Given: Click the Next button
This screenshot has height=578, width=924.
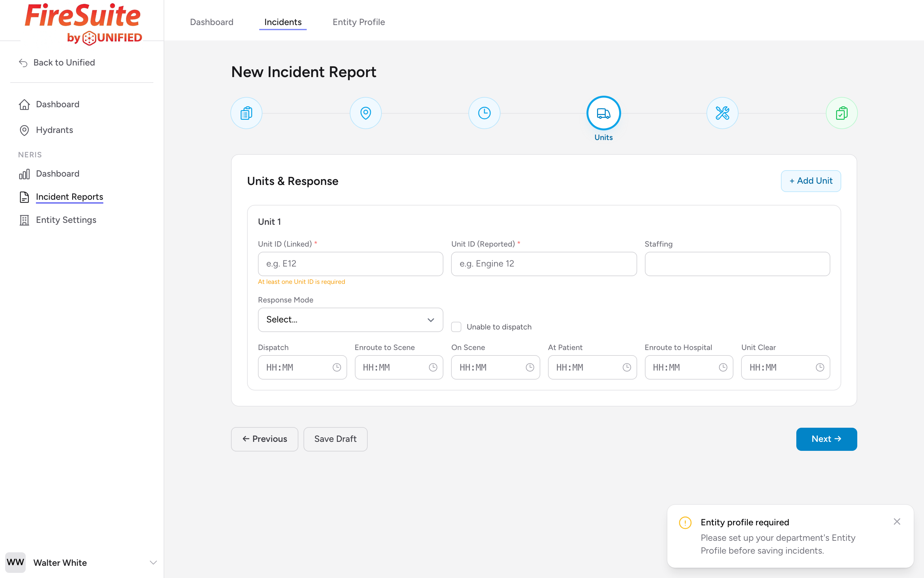Looking at the screenshot, I should tap(826, 439).
